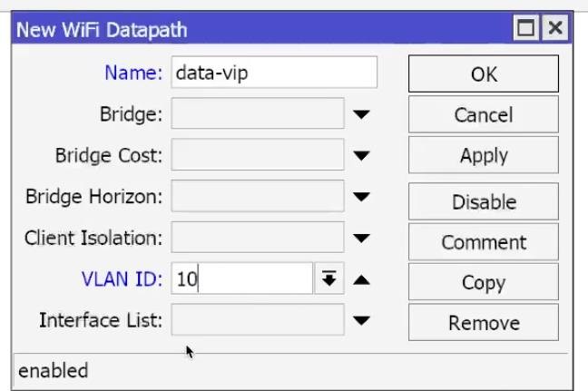588x391 pixels.
Task: Click the OK button
Action: [x=484, y=73]
